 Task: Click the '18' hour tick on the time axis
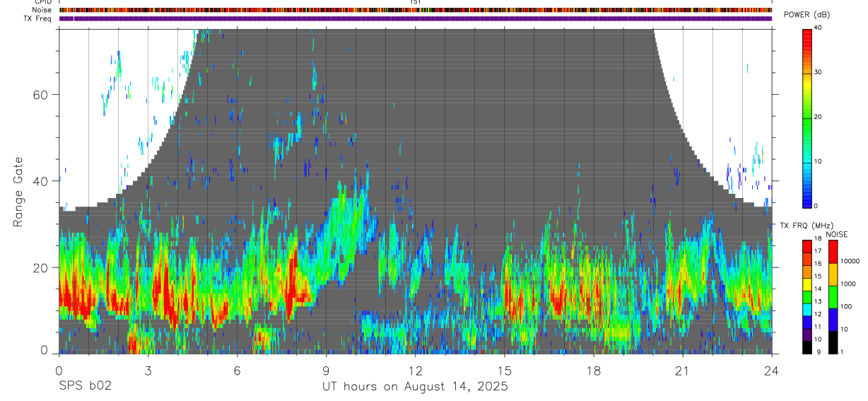pyautogui.click(x=594, y=370)
